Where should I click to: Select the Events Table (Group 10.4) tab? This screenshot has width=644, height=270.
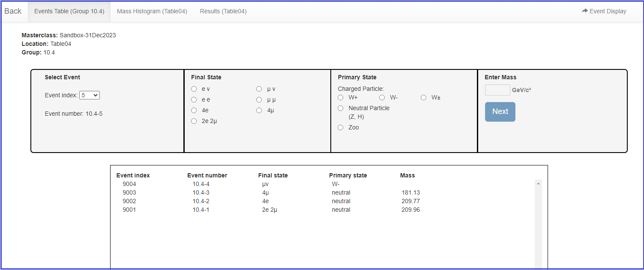click(69, 12)
